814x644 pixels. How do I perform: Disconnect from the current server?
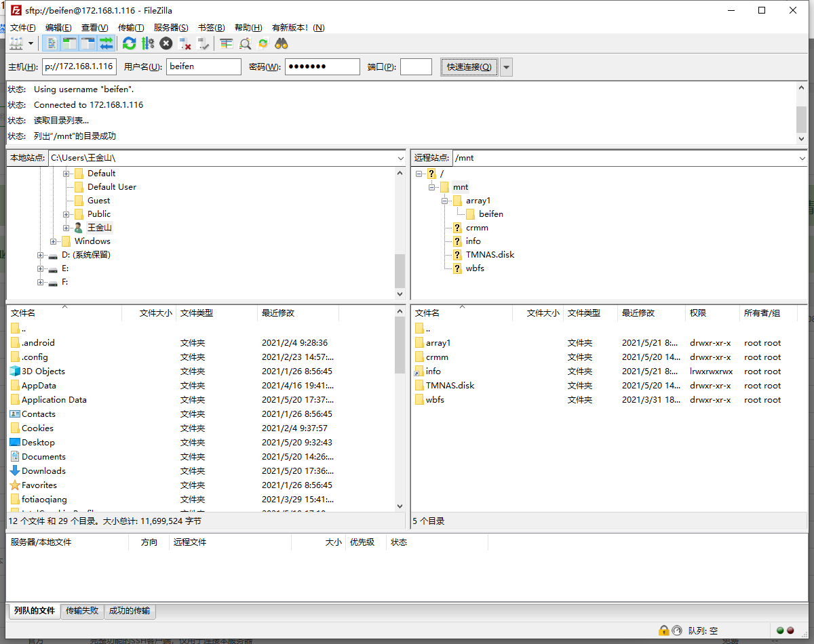185,43
